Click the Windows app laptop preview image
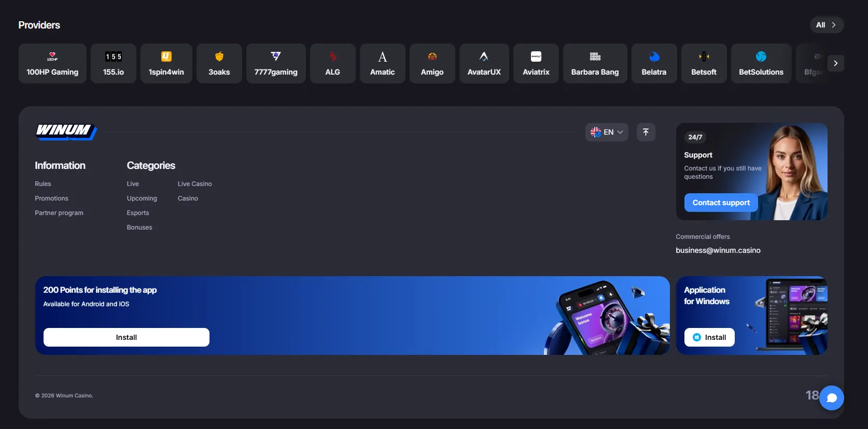 (x=791, y=316)
